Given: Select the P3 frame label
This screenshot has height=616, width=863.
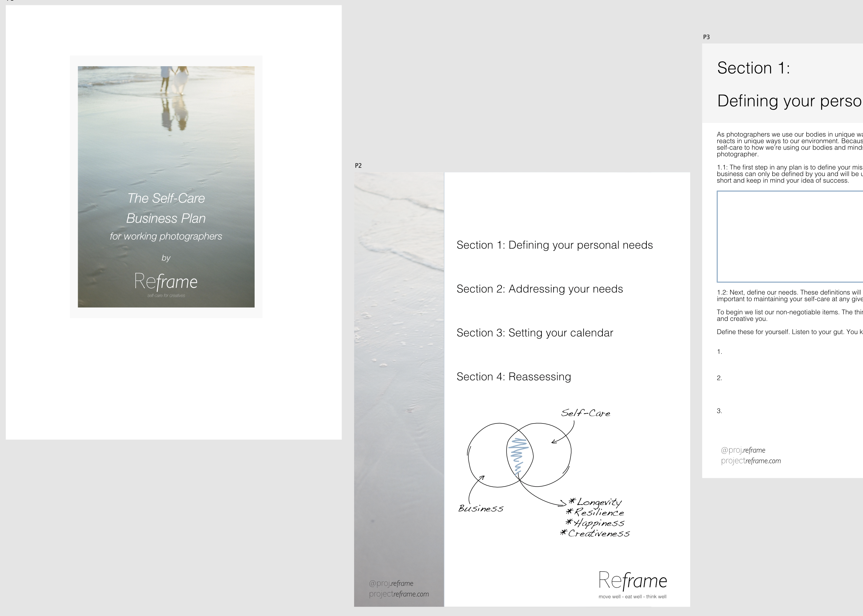Looking at the screenshot, I should 706,37.
